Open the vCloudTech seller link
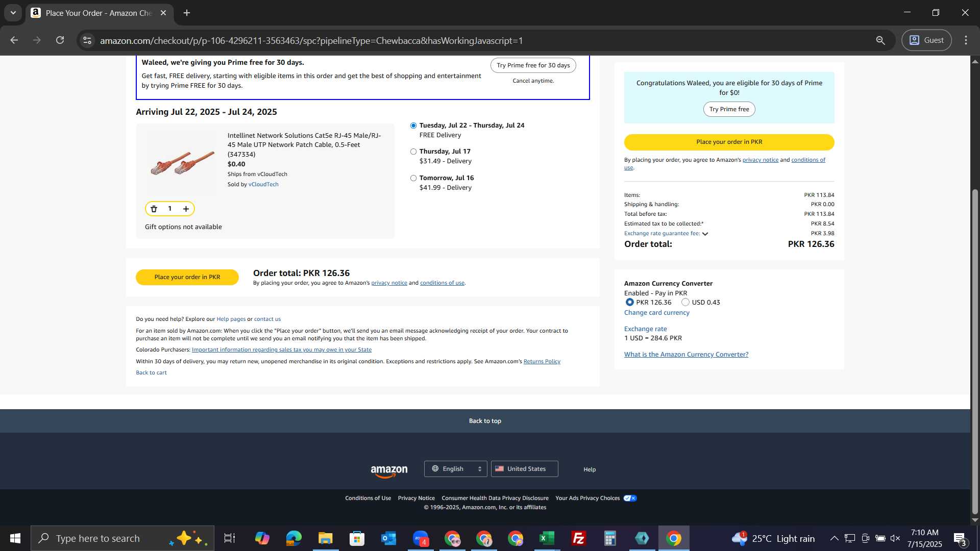 pyautogui.click(x=263, y=185)
